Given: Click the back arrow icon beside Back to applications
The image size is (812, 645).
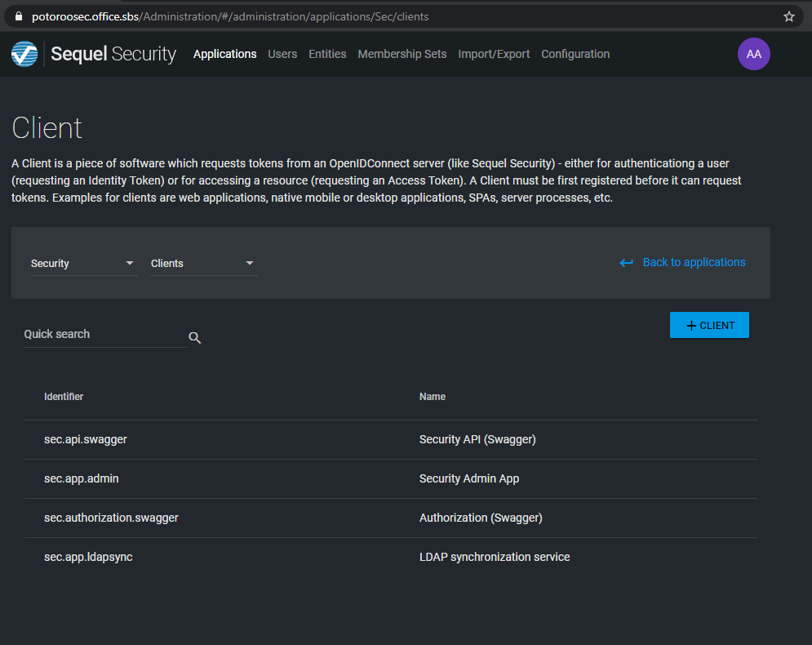Looking at the screenshot, I should click(626, 263).
